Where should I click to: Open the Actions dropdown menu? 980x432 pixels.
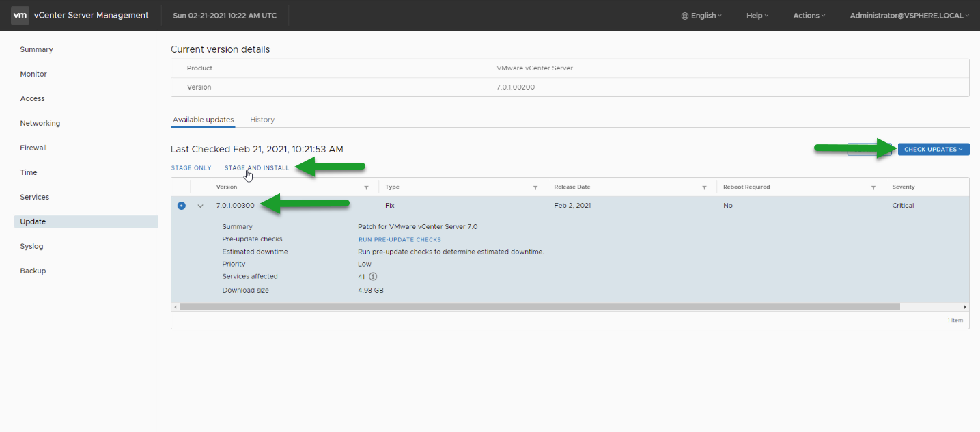tap(809, 16)
